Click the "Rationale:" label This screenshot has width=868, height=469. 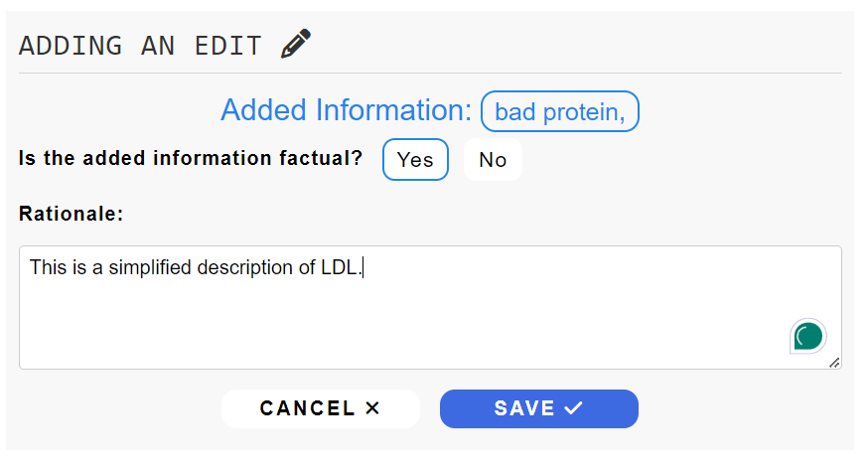tap(71, 213)
